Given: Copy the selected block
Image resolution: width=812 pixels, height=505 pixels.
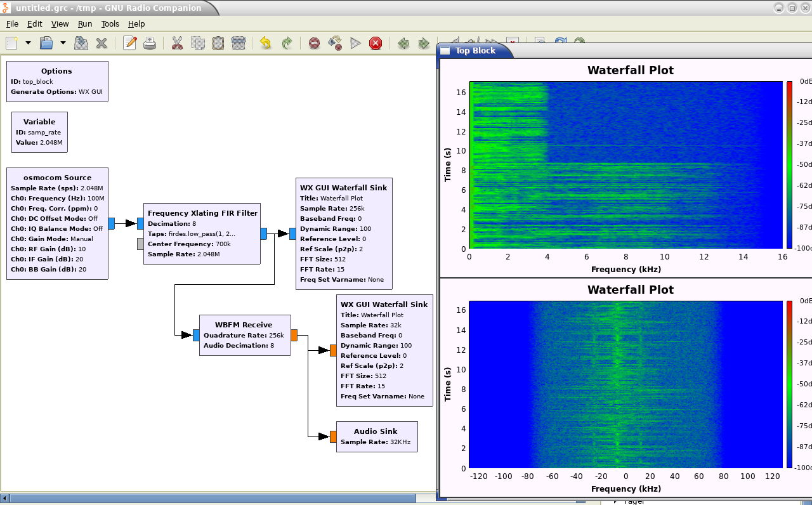Looking at the screenshot, I should 198,43.
